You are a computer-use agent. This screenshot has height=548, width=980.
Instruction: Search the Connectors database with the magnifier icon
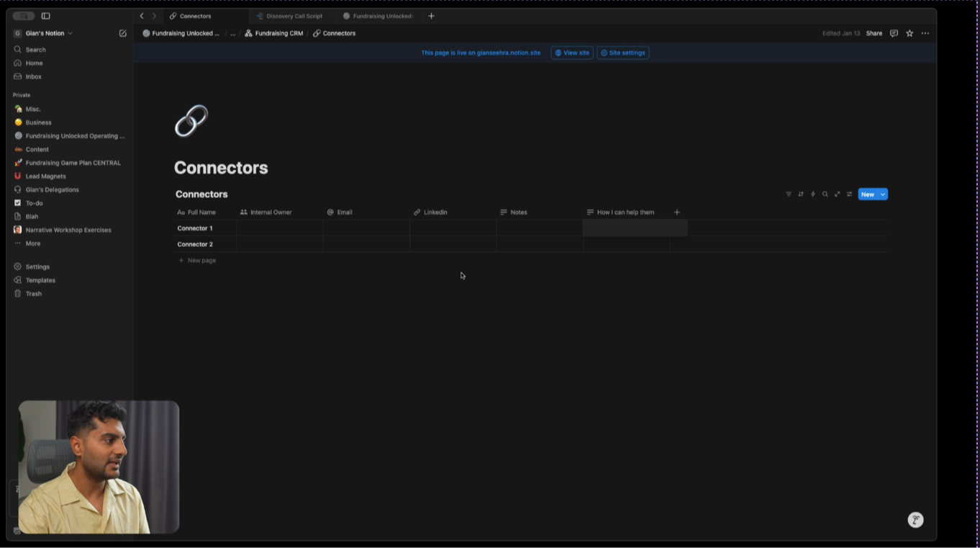(x=825, y=194)
